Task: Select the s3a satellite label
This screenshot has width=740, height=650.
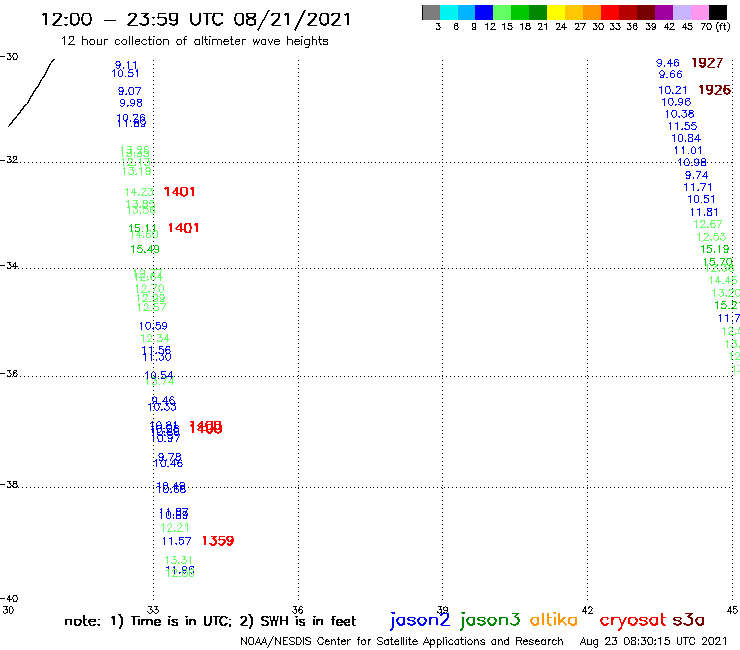Action: [x=688, y=620]
